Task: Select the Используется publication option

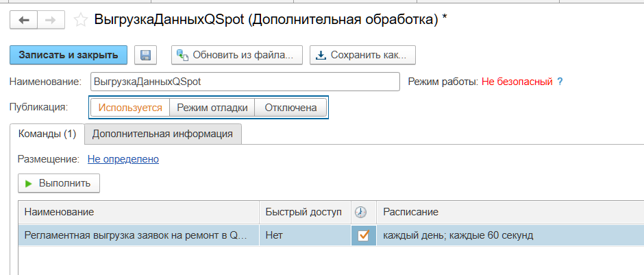Action: coord(130,108)
